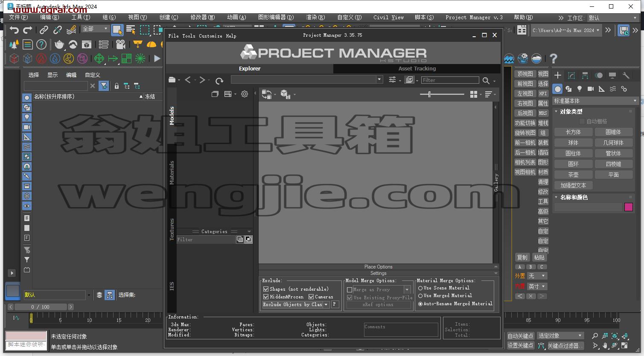Screen dimensions: 644x356
Task: Open Project Manager Tools menu
Action: [189, 36]
